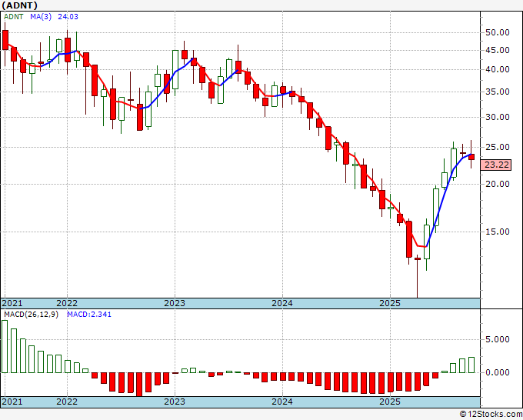This screenshot has width=523, height=420.
Task: Click the last green MACD histogram bar
Action: click(471, 365)
